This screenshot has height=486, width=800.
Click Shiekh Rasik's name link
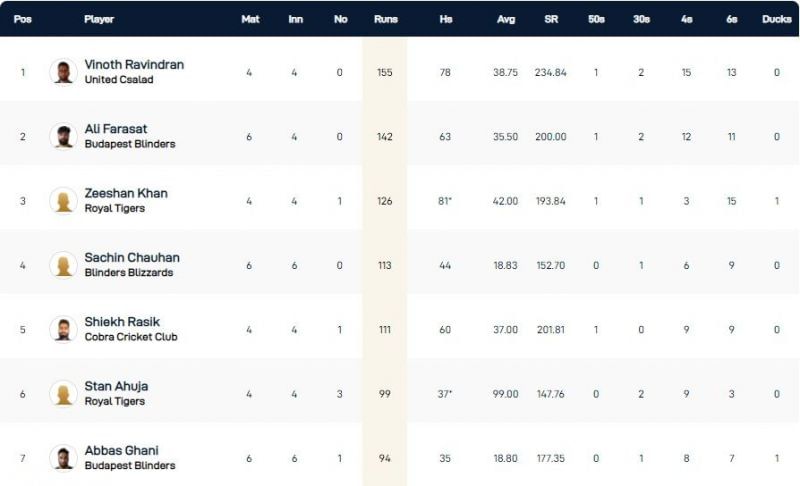[122, 322]
